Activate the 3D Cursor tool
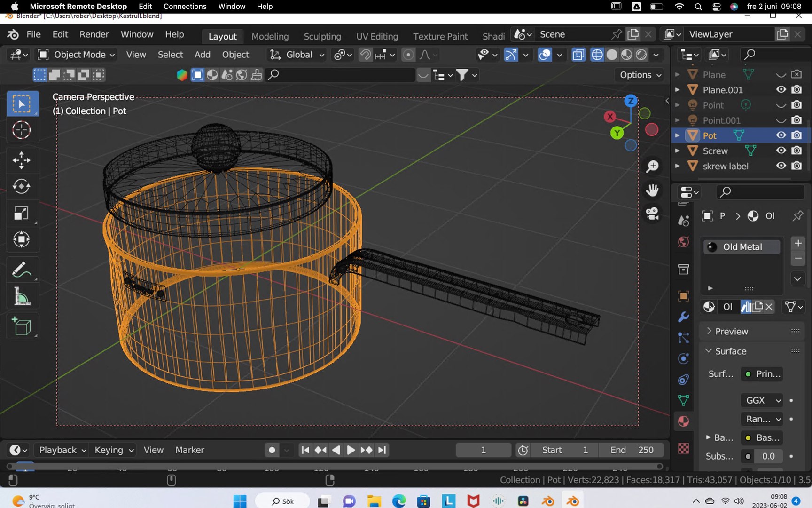The height and width of the screenshot is (508, 812). point(22,130)
